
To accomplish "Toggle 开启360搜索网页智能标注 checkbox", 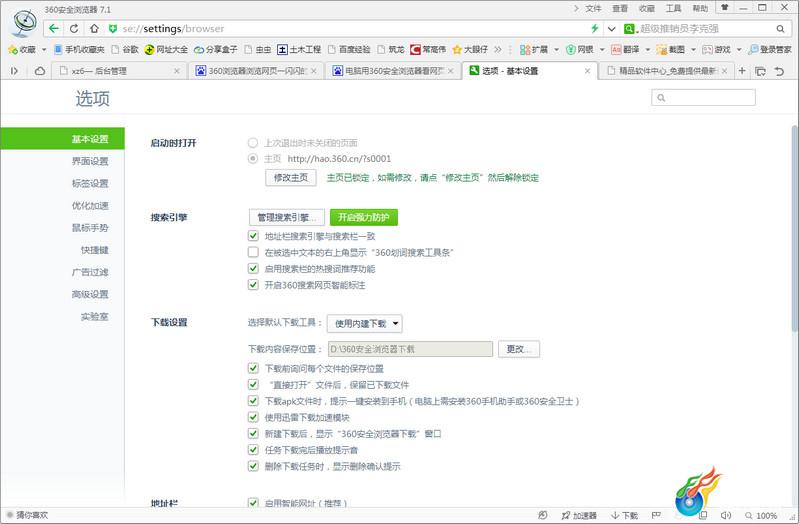I will pos(253,284).
